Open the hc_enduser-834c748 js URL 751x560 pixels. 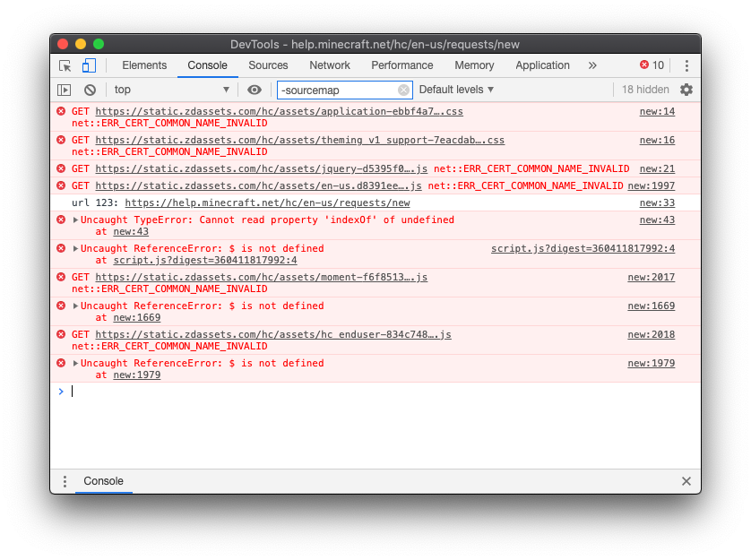[273, 335]
